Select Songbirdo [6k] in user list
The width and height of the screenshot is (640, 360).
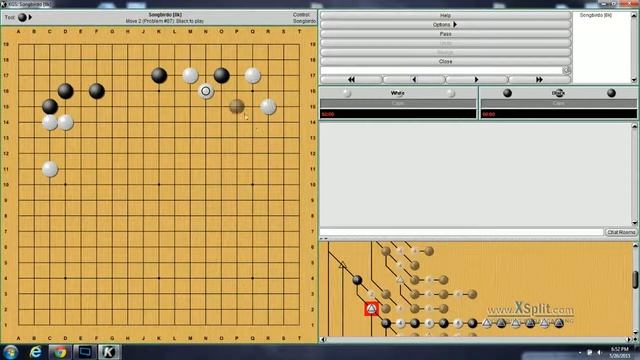(x=596, y=15)
